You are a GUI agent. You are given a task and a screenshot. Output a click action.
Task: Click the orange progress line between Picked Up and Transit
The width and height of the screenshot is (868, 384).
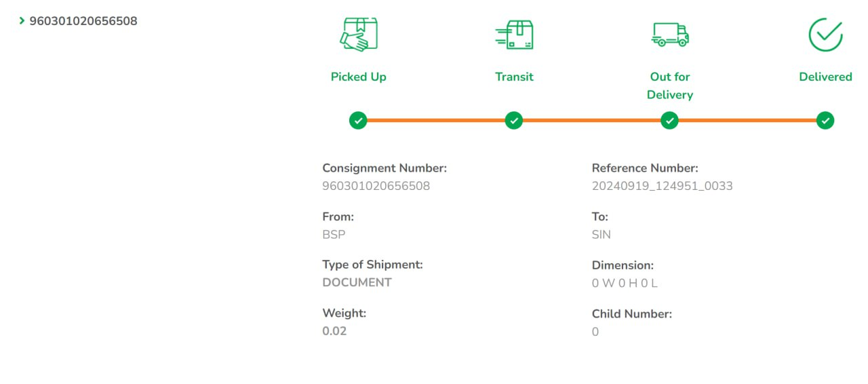coord(436,121)
